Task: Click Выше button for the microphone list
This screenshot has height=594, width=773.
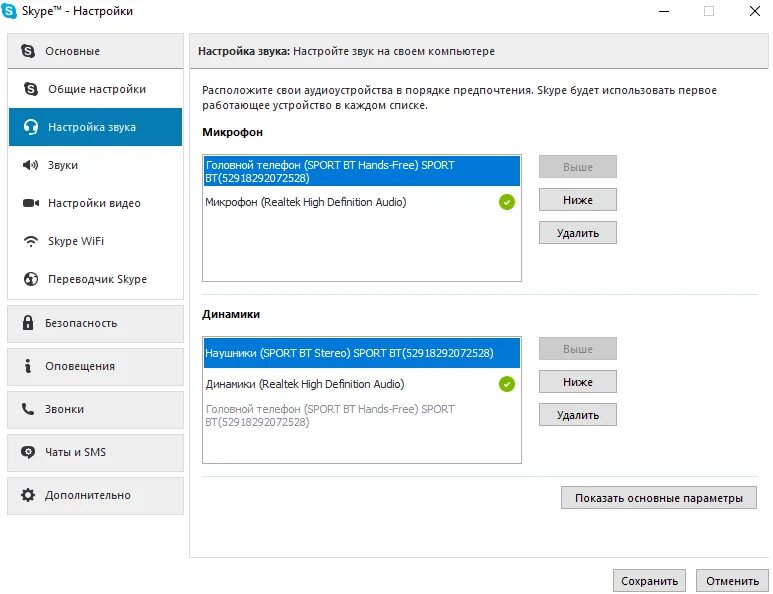Action: click(577, 167)
